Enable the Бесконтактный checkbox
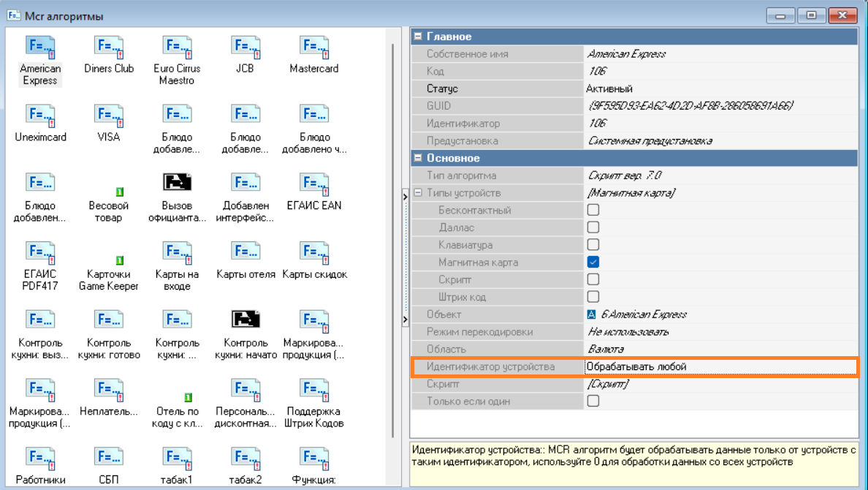The image size is (868, 490). (x=593, y=210)
